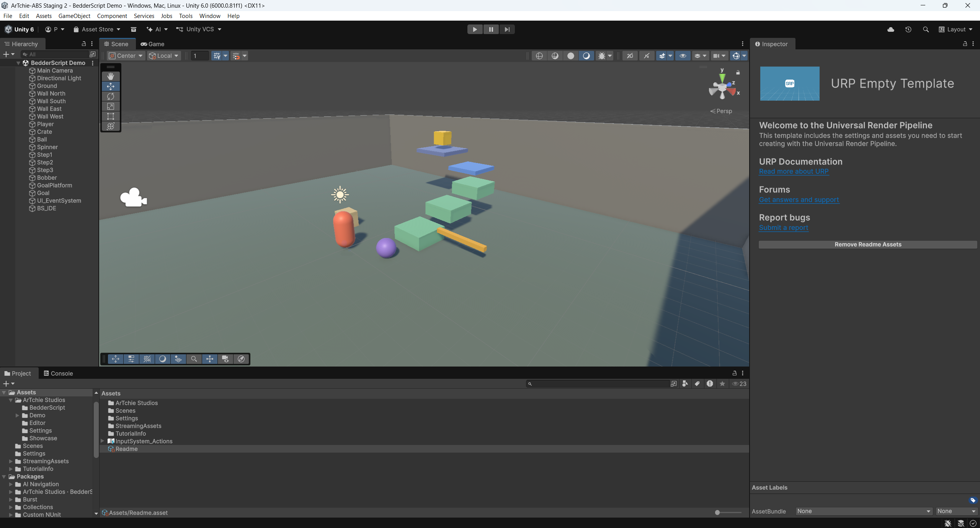The width and height of the screenshot is (980, 528).
Task: Click the Pause button
Action: [x=491, y=29]
